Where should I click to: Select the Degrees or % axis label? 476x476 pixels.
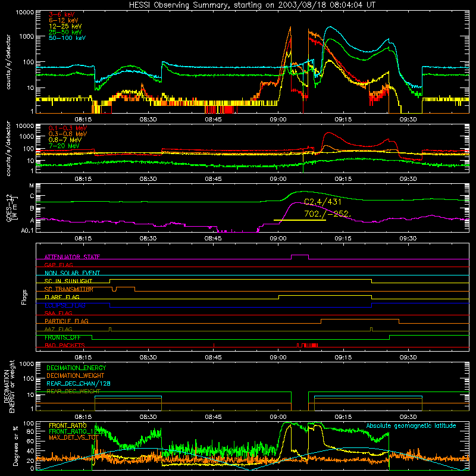point(15,446)
